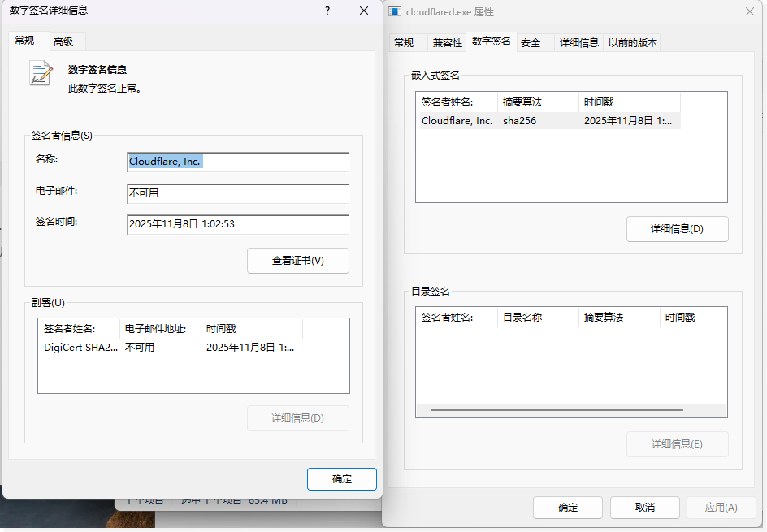This screenshot has height=532, width=767.
Task: Open the 详细信息 tab in properties
Action: tap(579, 43)
